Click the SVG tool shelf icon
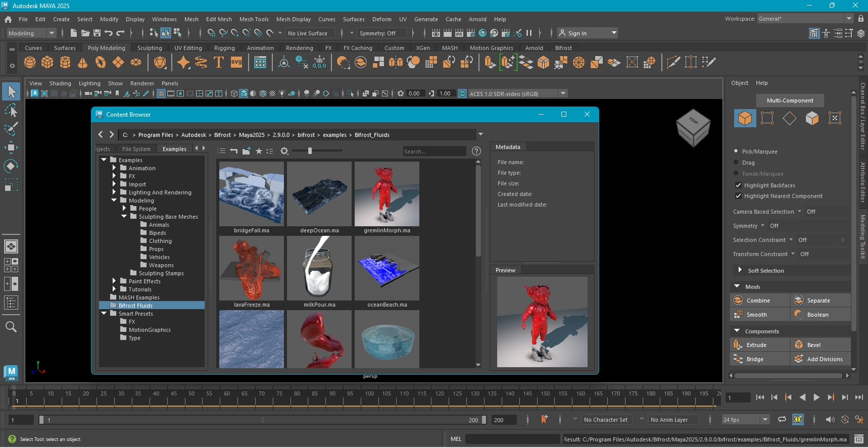Screen dimensions: 868x448 [x=236, y=63]
